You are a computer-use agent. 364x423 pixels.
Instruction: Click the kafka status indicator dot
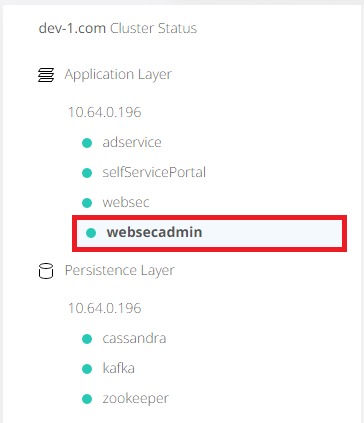pos(87,369)
